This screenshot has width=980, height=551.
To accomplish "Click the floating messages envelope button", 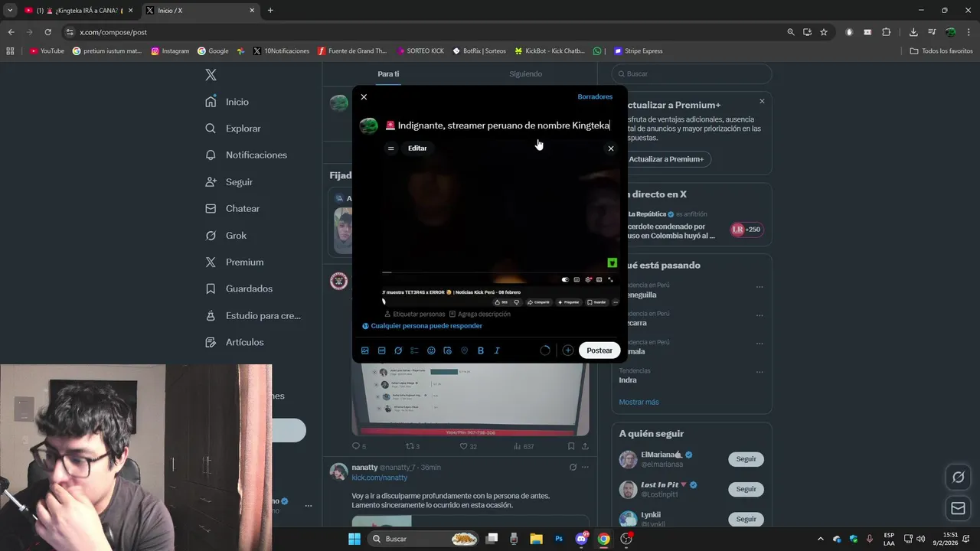I will point(958,508).
